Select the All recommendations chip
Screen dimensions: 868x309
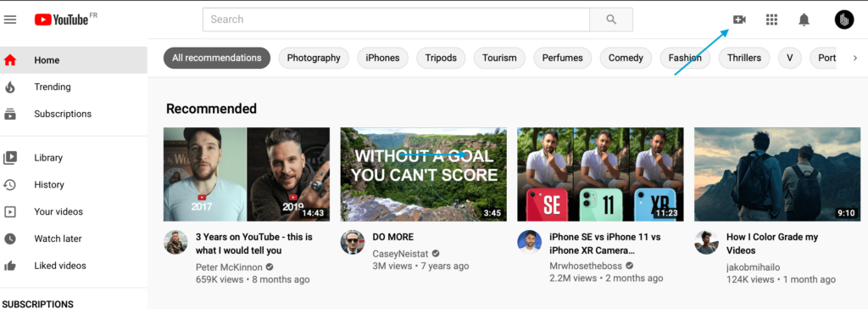coord(216,58)
